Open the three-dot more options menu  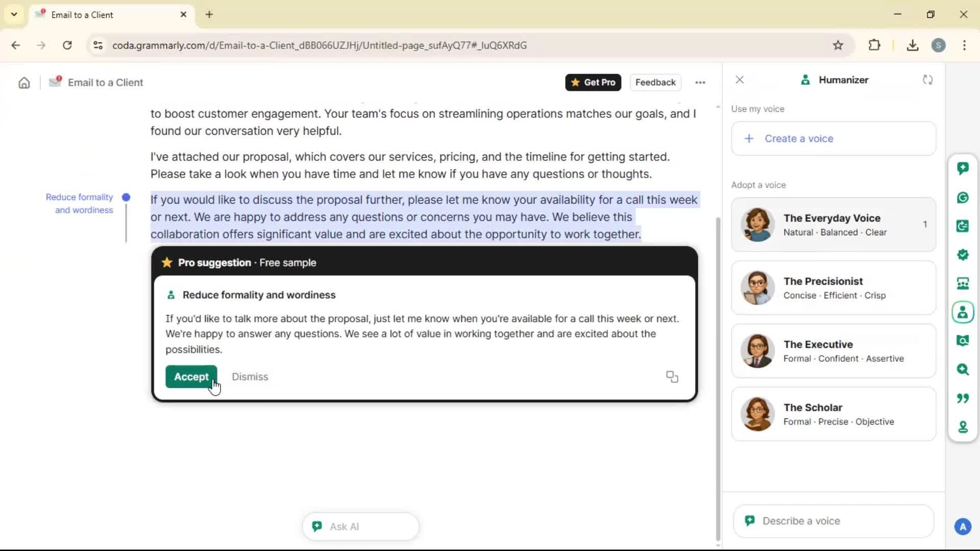pyautogui.click(x=700, y=83)
